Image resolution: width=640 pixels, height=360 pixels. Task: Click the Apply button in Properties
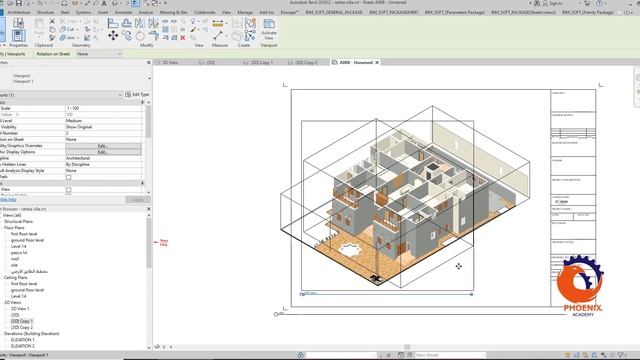(138, 200)
